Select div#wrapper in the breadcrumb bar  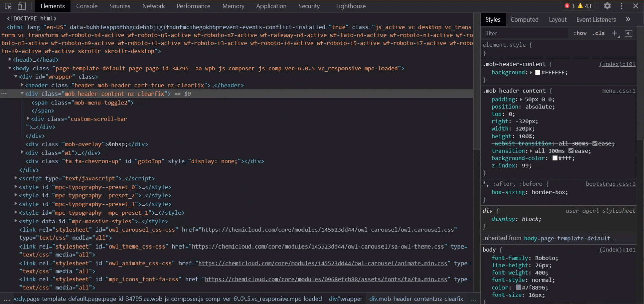click(345, 298)
